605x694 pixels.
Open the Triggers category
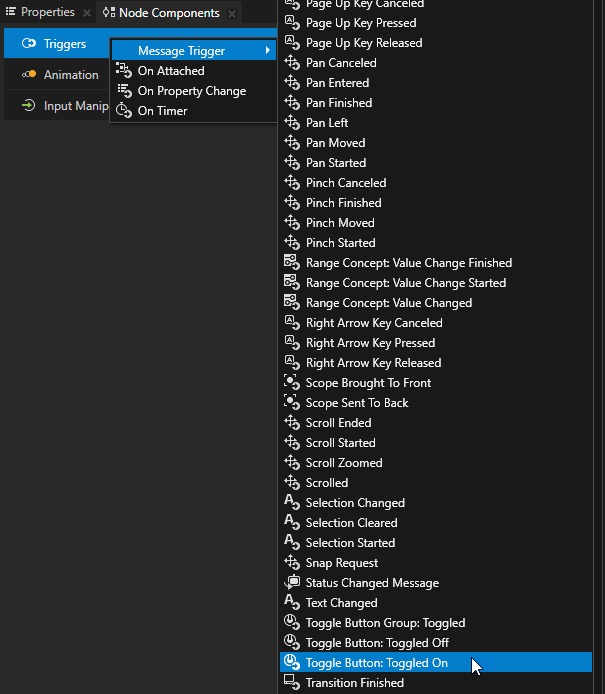[x=57, y=43]
